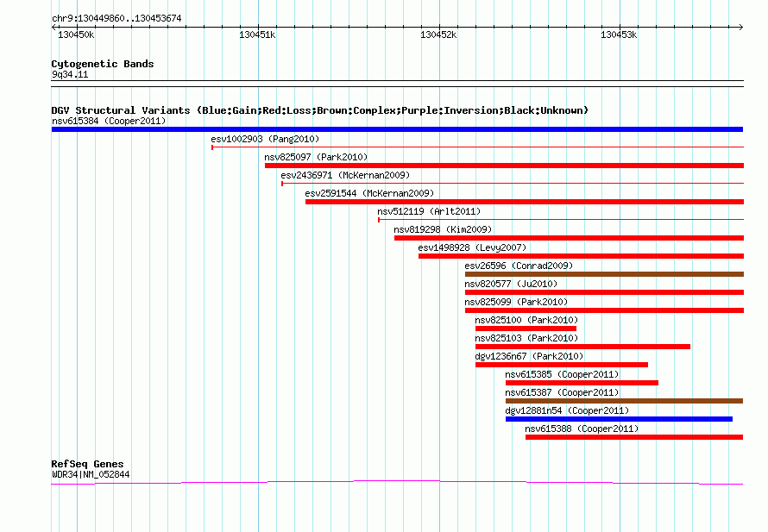Click the nsv825103 (Park2010) label

tap(526, 338)
